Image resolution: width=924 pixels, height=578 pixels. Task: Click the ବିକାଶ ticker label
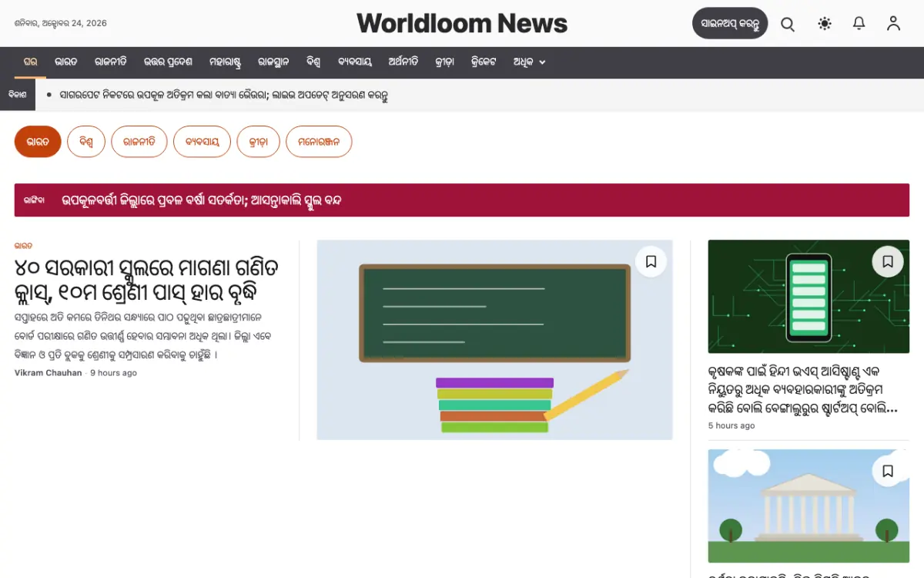click(17, 95)
